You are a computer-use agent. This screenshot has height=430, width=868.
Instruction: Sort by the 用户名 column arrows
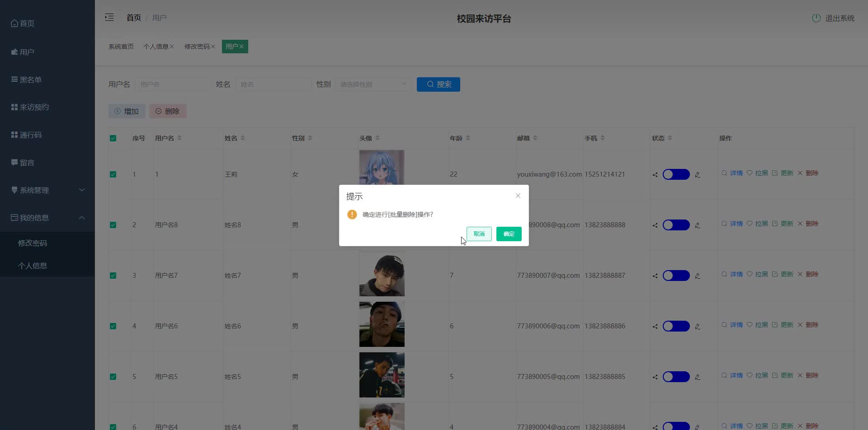179,138
